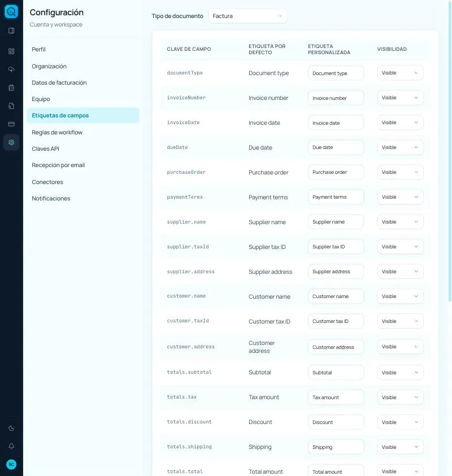Edit custom label for Shipping
This screenshot has height=476, width=452.
point(336,447)
